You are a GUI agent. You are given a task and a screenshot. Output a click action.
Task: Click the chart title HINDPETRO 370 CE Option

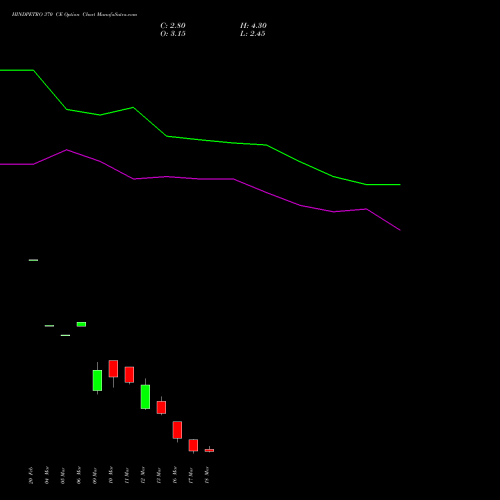46,15
